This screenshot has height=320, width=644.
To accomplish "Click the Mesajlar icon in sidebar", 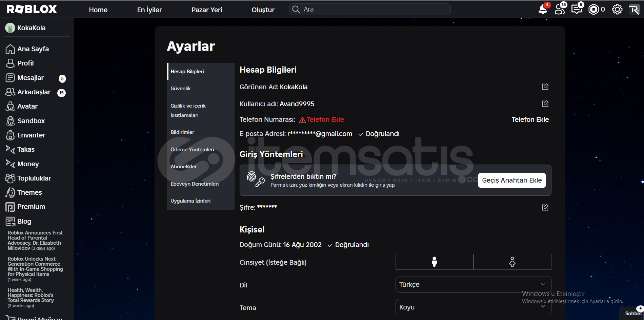I will coord(11,78).
